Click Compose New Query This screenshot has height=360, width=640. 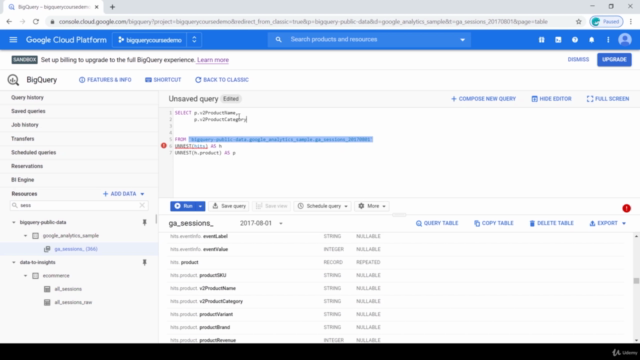[483, 99]
